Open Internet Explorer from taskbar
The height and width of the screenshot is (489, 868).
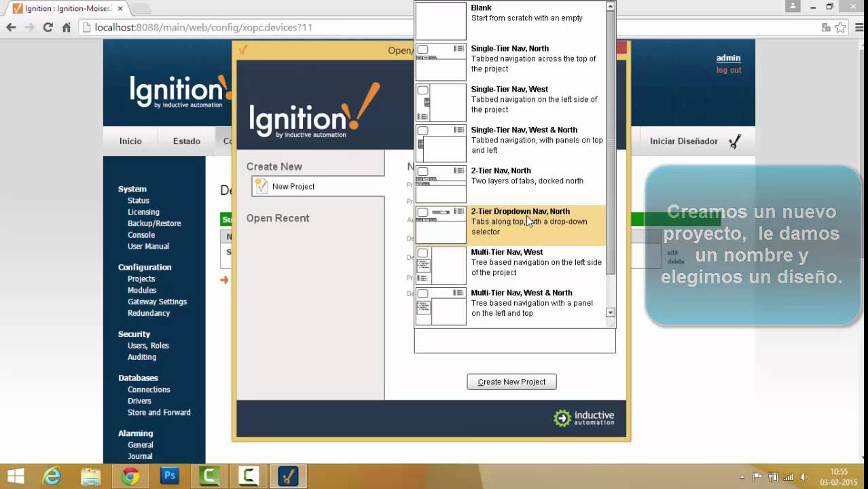(x=52, y=476)
